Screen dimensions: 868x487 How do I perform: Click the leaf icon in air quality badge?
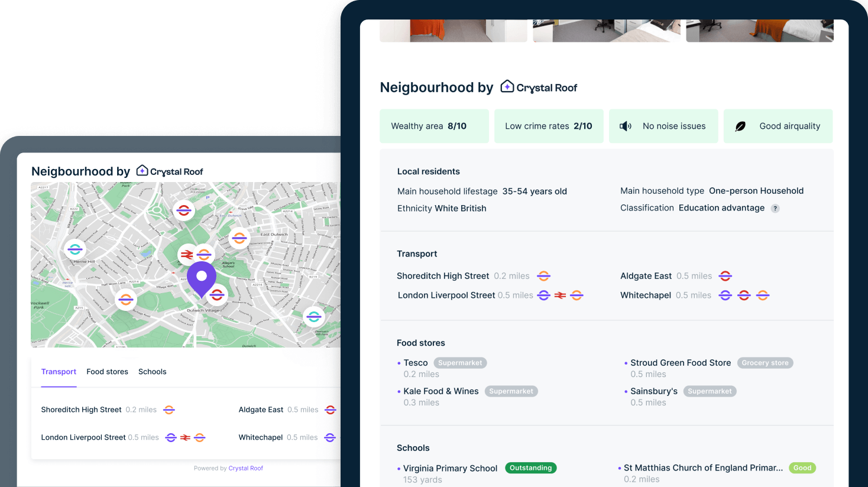(740, 126)
